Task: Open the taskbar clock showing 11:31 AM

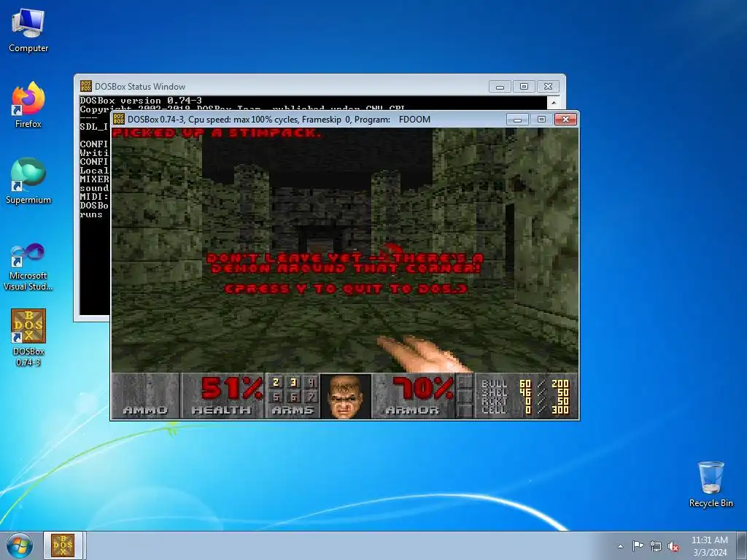Action: point(709,540)
